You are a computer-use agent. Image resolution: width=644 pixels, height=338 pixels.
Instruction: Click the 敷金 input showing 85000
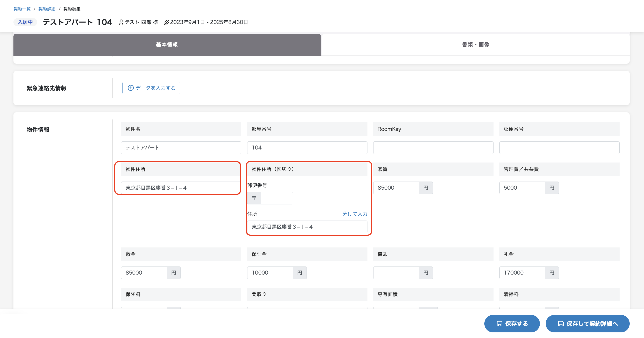click(144, 273)
